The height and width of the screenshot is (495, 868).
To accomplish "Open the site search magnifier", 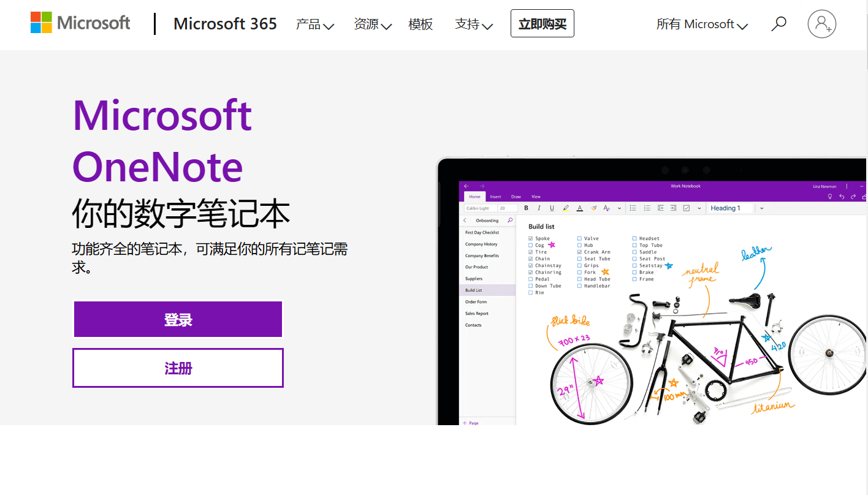I will coord(779,24).
